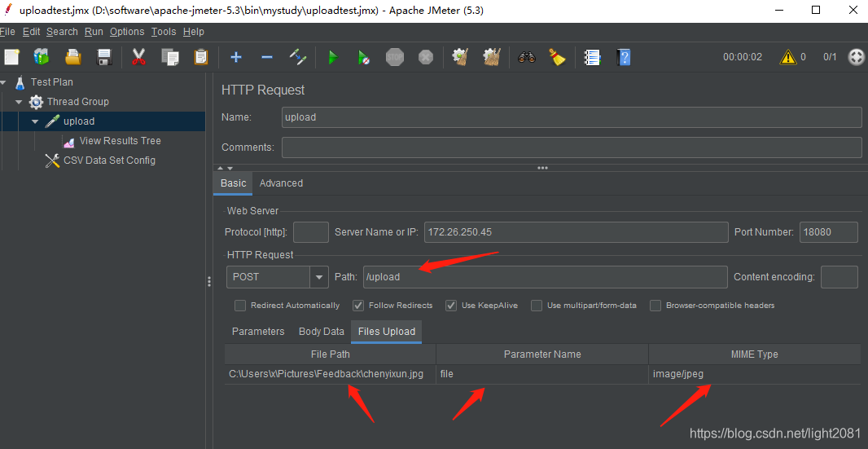Open the Run menu

tap(94, 32)
